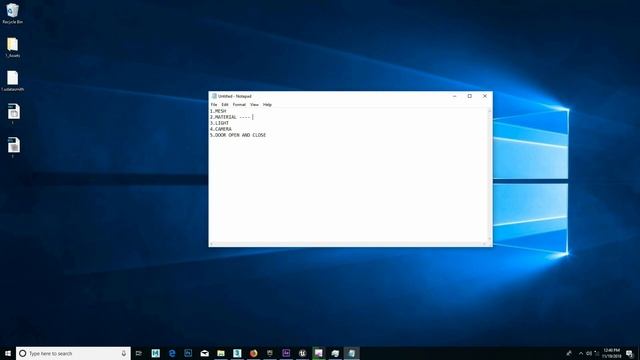Click the 'Type here to search' box
Viewport: 640px width, 360px height.
click(73, 353)
